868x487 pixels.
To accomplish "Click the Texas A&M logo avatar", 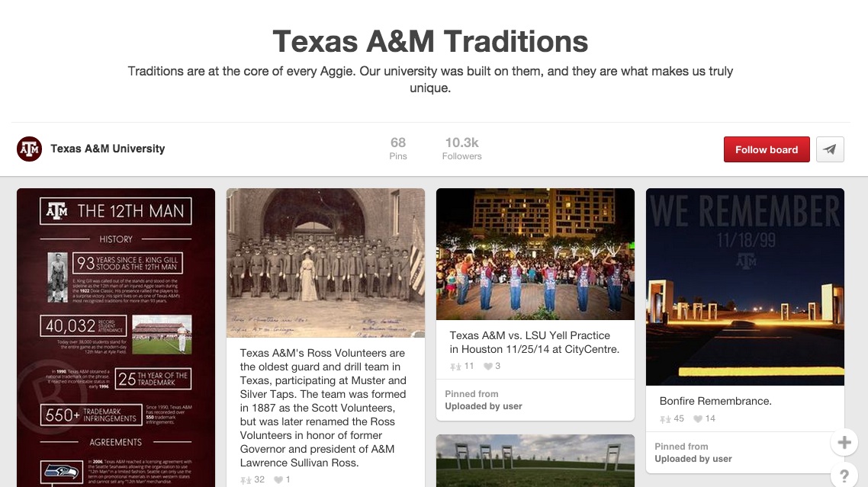I will click(x=29, y=149).
